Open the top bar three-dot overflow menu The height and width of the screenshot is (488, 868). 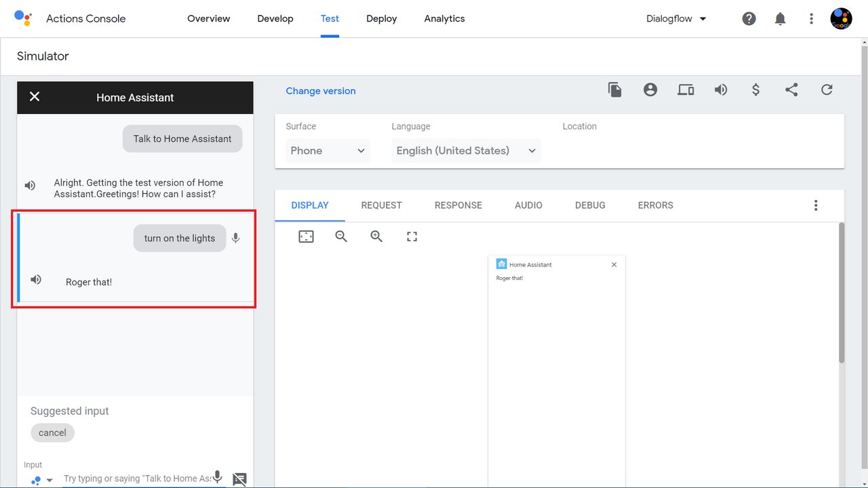[812, 19]
